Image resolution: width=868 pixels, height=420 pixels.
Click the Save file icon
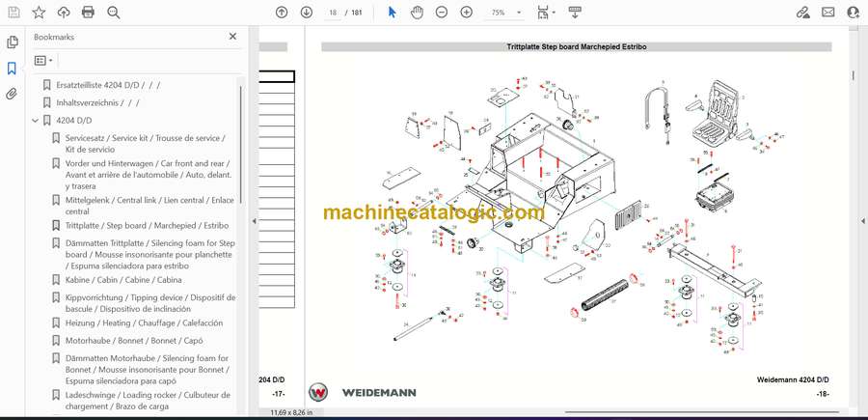14,13
